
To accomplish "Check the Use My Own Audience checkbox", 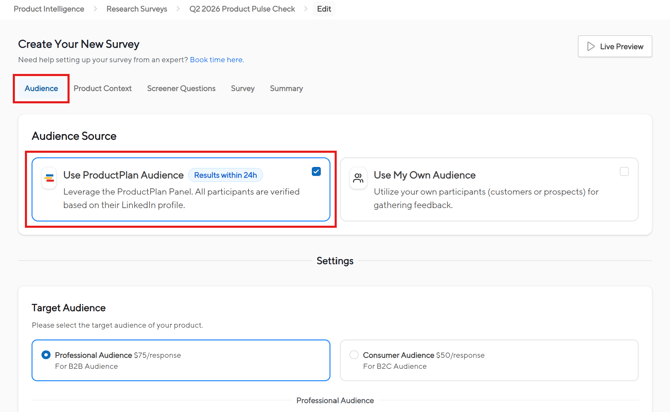I will click(624, 172).
